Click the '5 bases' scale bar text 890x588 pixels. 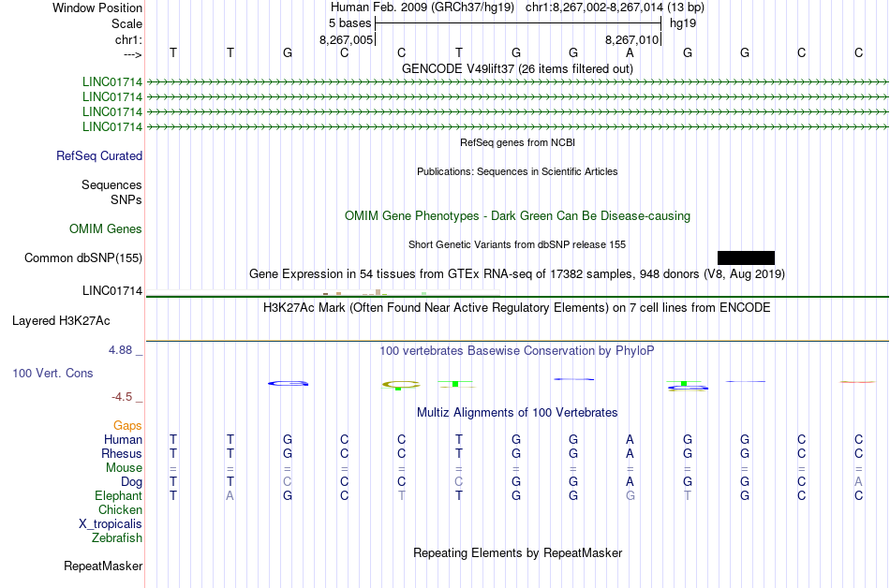coord(349,23)
